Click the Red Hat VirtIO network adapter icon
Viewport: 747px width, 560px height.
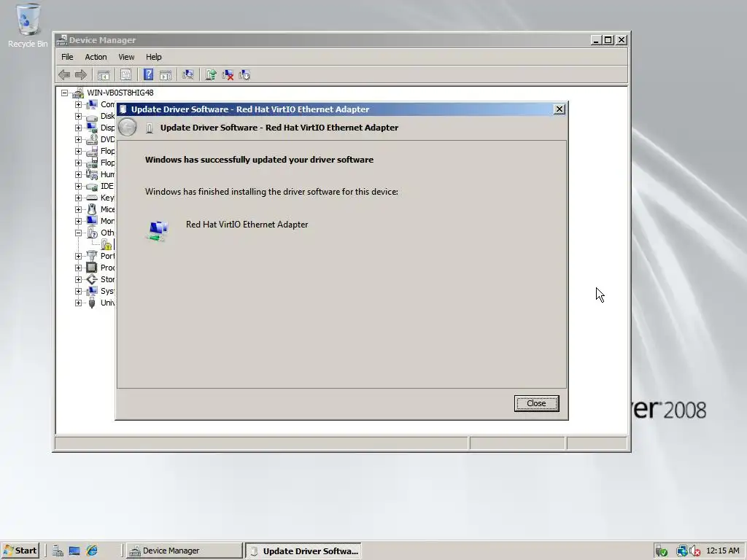(158, 231)
